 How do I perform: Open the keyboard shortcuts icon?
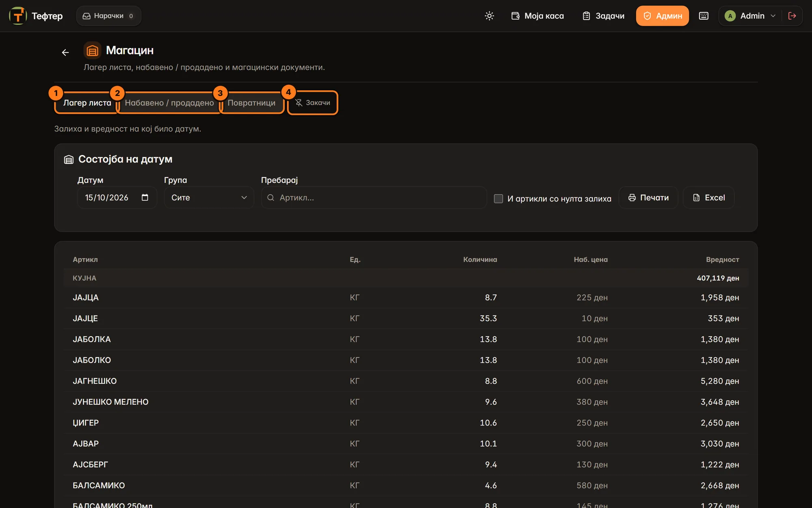[704, 16]
